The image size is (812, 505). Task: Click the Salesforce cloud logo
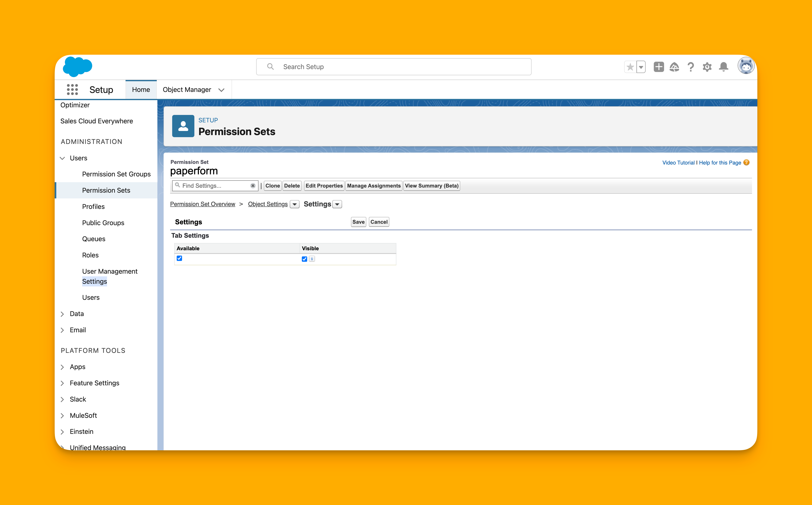77,66
